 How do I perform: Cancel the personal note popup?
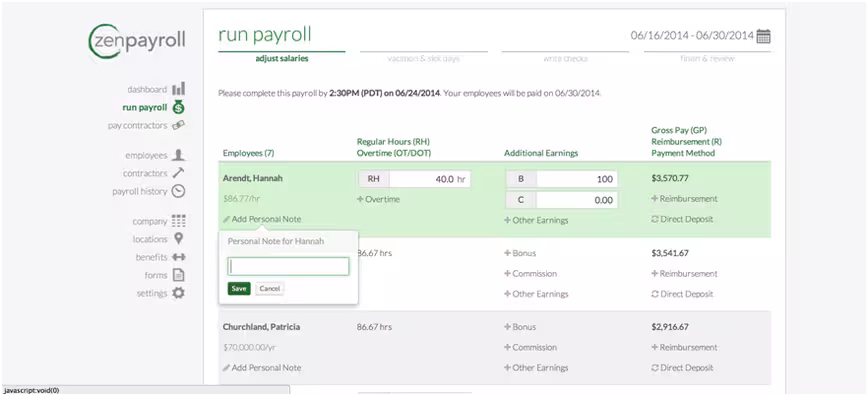point(270,289)
